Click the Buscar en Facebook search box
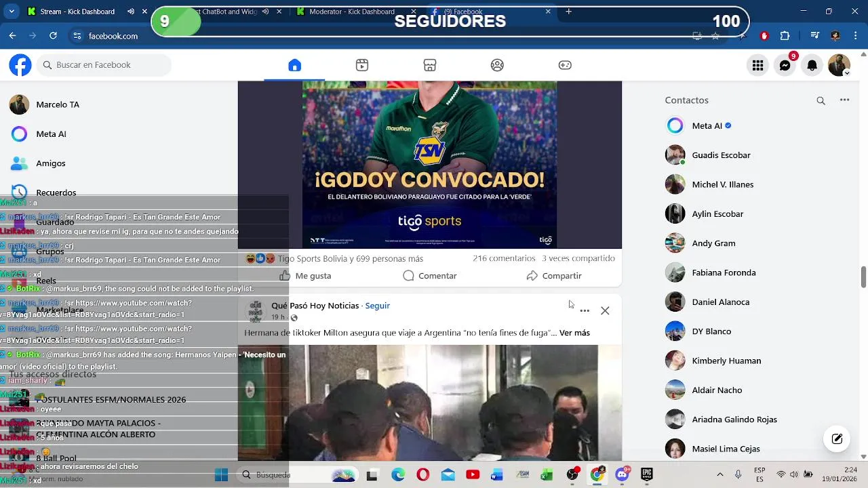868x488 pixels. point(104,65)
